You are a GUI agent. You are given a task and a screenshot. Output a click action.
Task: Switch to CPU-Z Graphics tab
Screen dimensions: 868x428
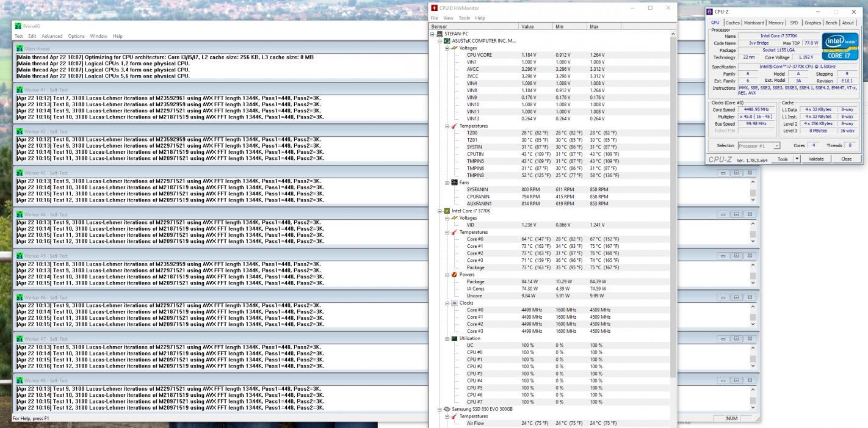[x=812, y=23]
